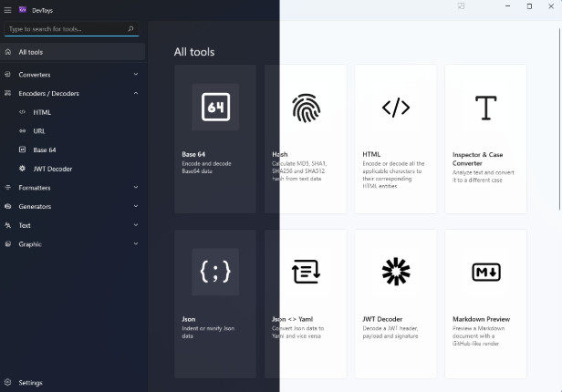Viewport: 562px width, 392px height.
Task: Open the HTML encoder in sidebar
Action: (73, 112)
